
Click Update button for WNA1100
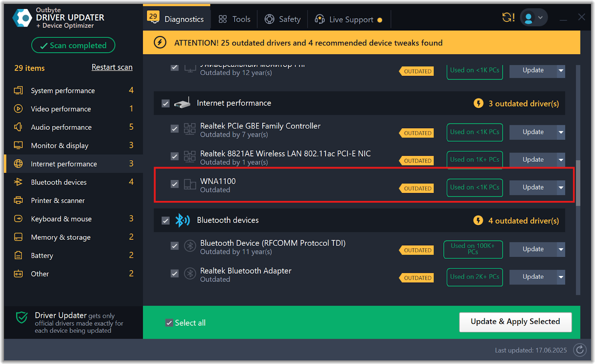click(533, 187)
